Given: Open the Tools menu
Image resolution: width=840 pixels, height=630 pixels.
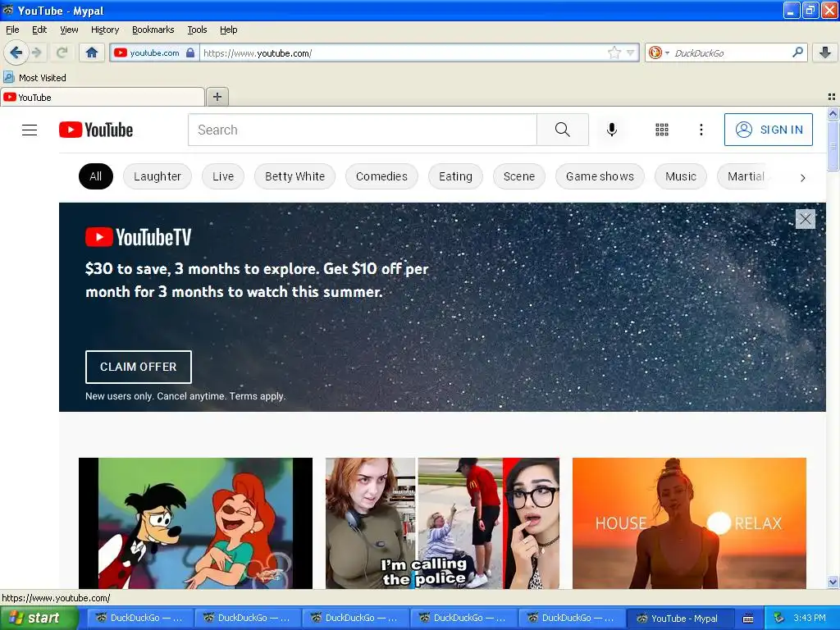Looking at the screenshot, I should (x=197, y=30).
